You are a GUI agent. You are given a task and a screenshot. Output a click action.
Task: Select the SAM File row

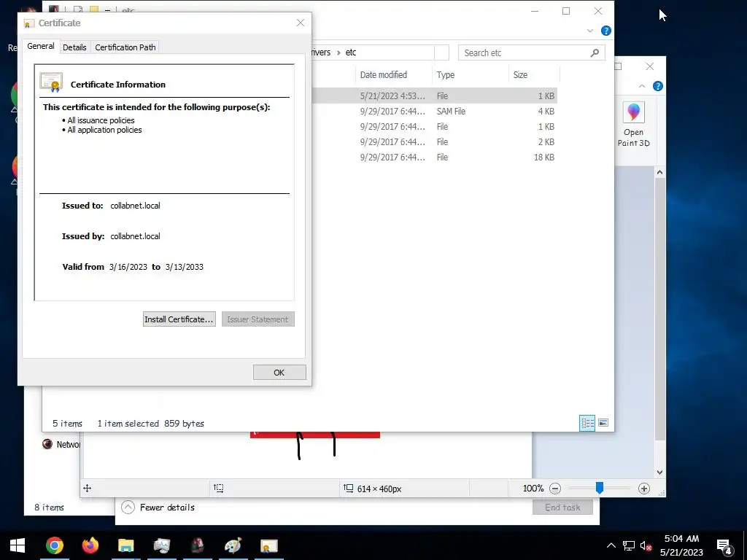(433, 111)
